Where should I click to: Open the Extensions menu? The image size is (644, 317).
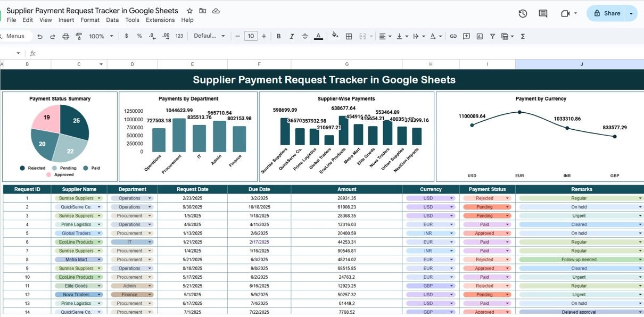click(x=160, y=20)
